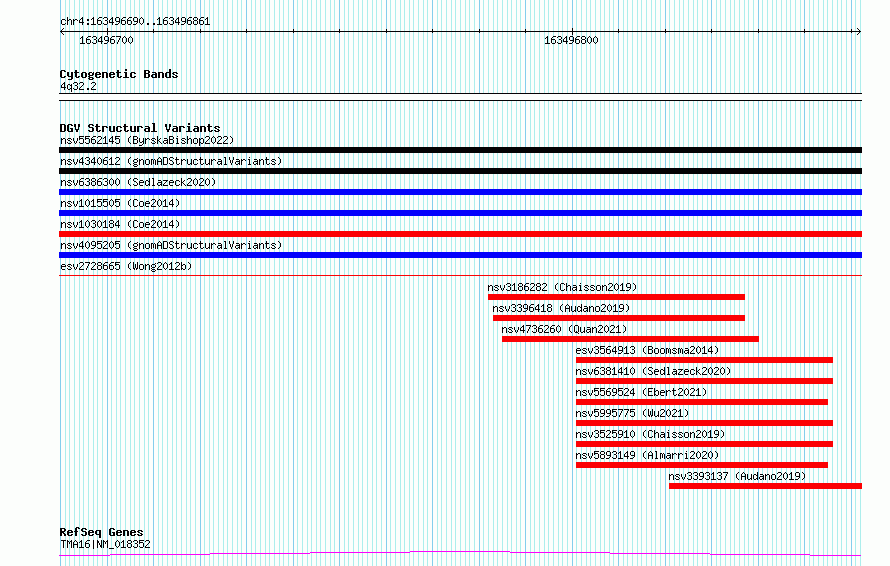Select the red bar under nsv3396418
Image resolution: width=890 pixels, height=566 pixels.
tap(619, 318)
